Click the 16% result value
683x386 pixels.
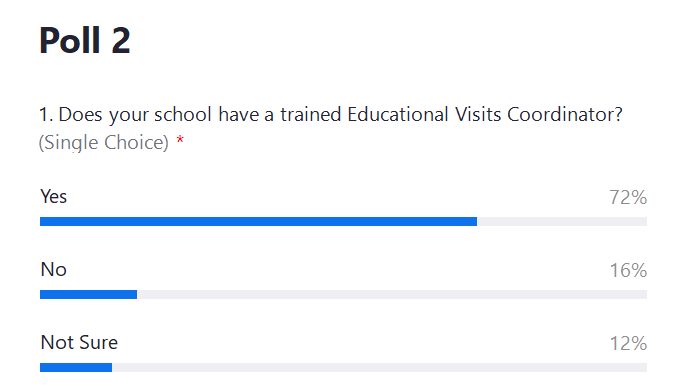[628, 271]
